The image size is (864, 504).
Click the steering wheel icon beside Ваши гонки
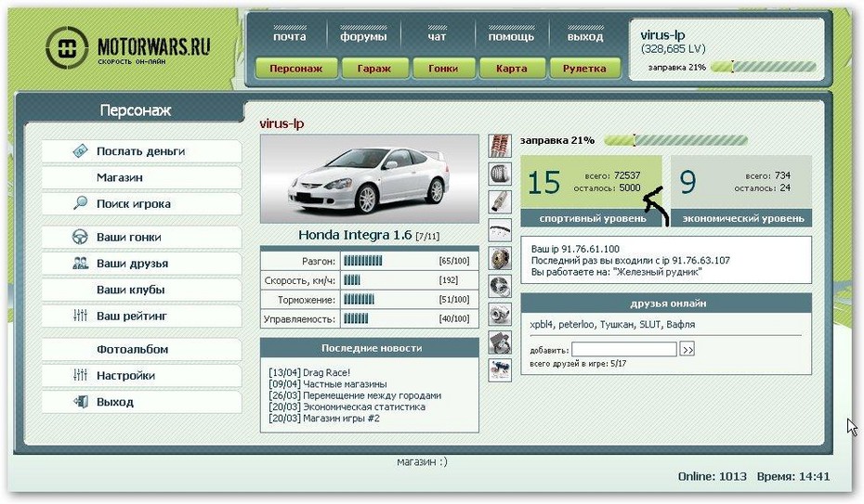(x=81, y=237)
